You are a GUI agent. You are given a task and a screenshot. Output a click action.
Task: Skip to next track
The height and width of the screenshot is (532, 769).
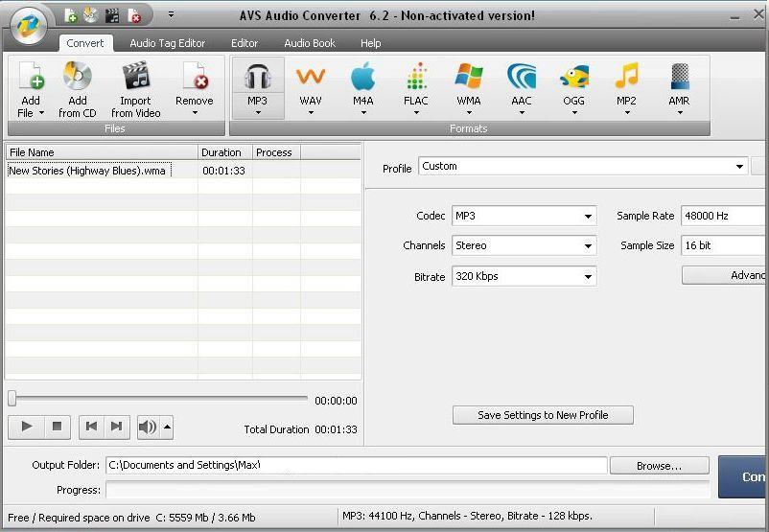pyautogui.click(x=117, y=427)
